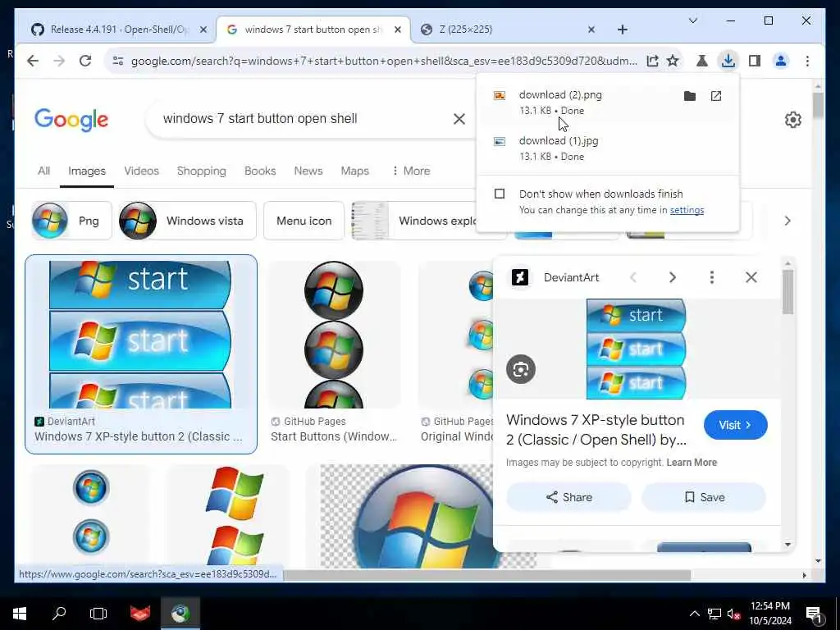Select the Shopping search tab
Image resolution: width=840 pixels, height=630 pixels.
[x=202, y=171]
